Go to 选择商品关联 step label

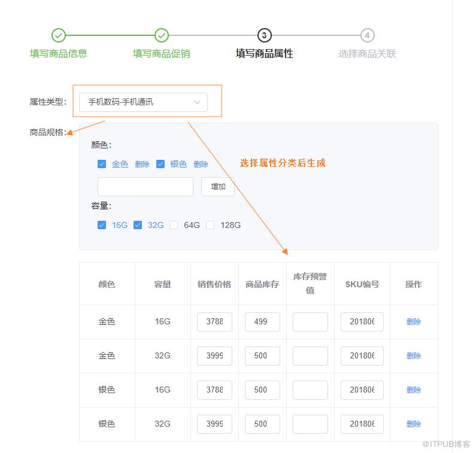(x=367, y=54)
